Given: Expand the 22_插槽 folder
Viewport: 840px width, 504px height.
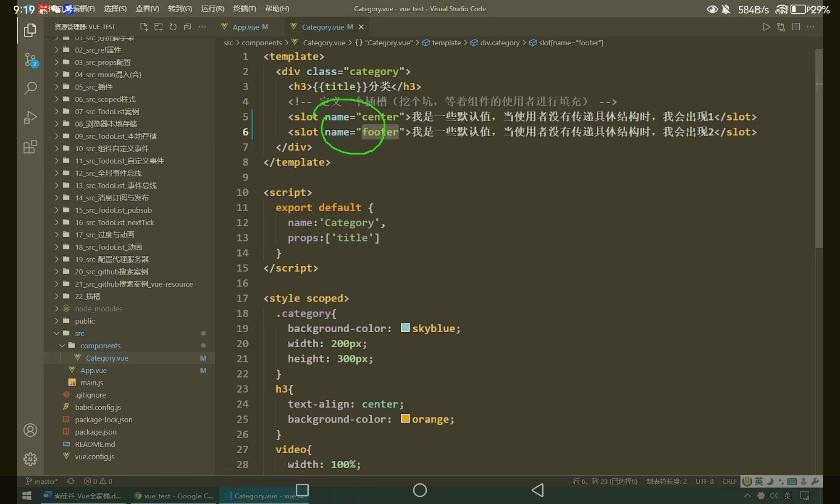Looking at the screenshot, I should pos(87,297).
